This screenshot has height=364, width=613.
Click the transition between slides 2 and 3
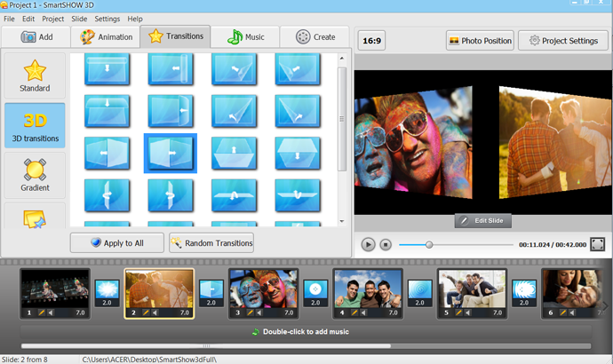tap(211, 293)
